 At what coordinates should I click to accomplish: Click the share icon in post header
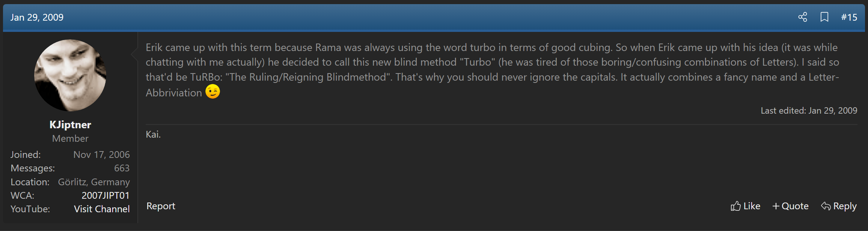803,17
